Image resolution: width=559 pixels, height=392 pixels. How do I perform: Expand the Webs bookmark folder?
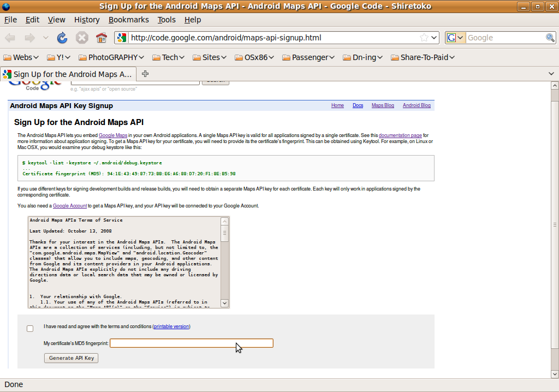point(21,57)
